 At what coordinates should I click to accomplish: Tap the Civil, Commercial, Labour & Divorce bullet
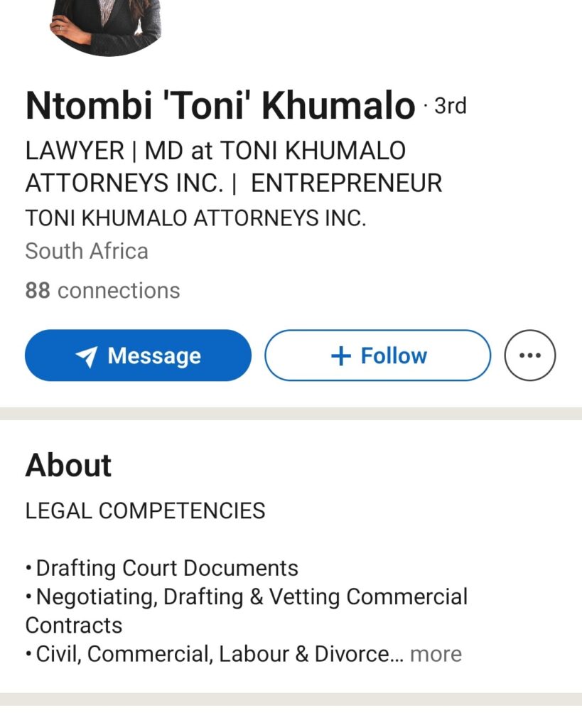tap(212, 654)
